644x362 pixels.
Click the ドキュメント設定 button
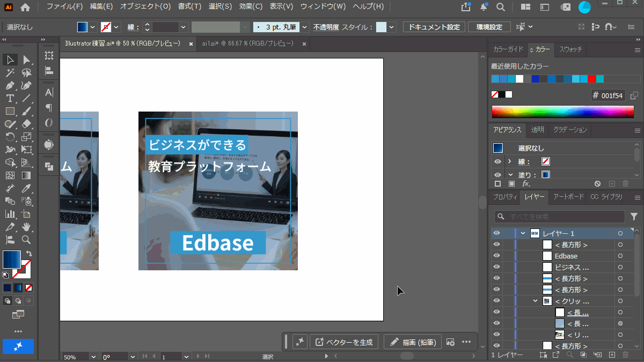[434, 27]
